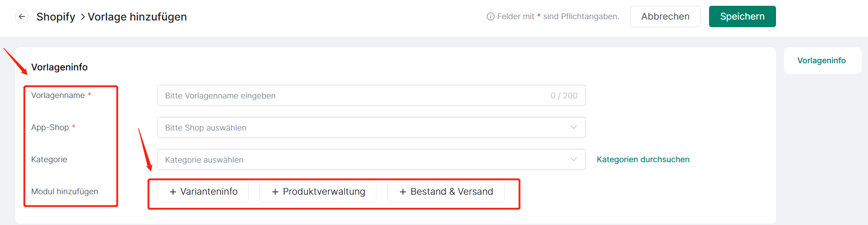This screenshot has width=868, height=225.
Task: Click the plus icon on Bestand & Versand
Action: coord(403,192)
